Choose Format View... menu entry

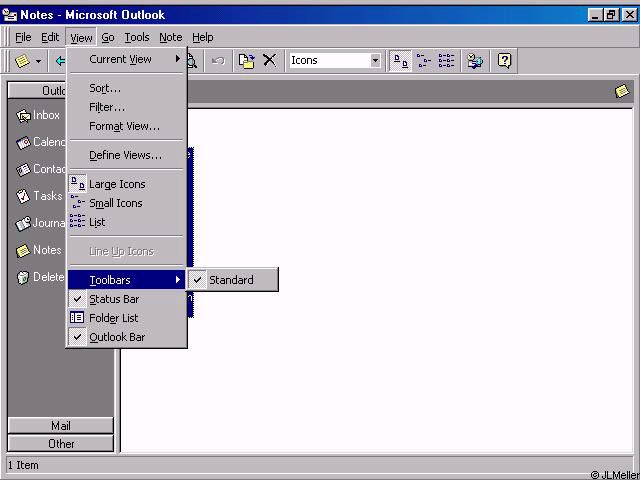[x=126, y=126]
